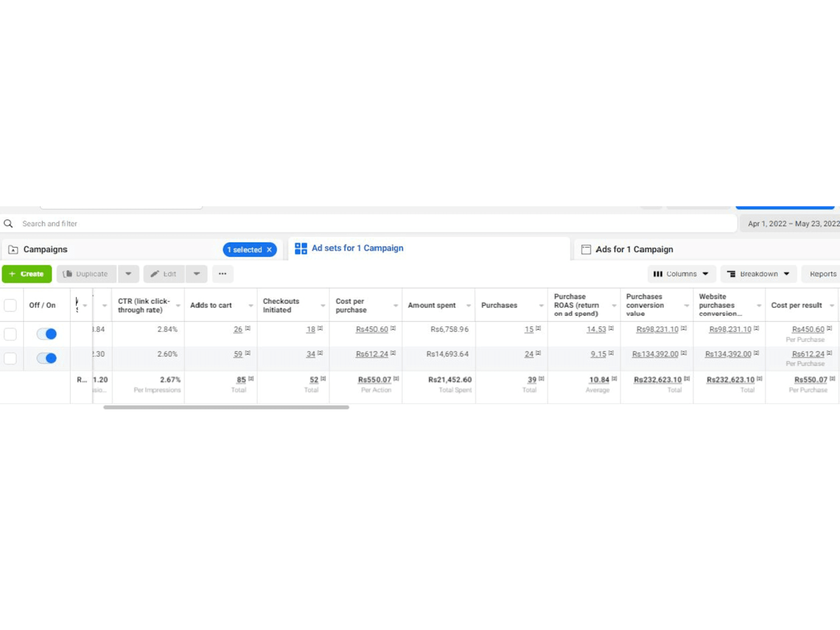
Task: Click the info icon beside 59 adds to cart
Action: 248,353
